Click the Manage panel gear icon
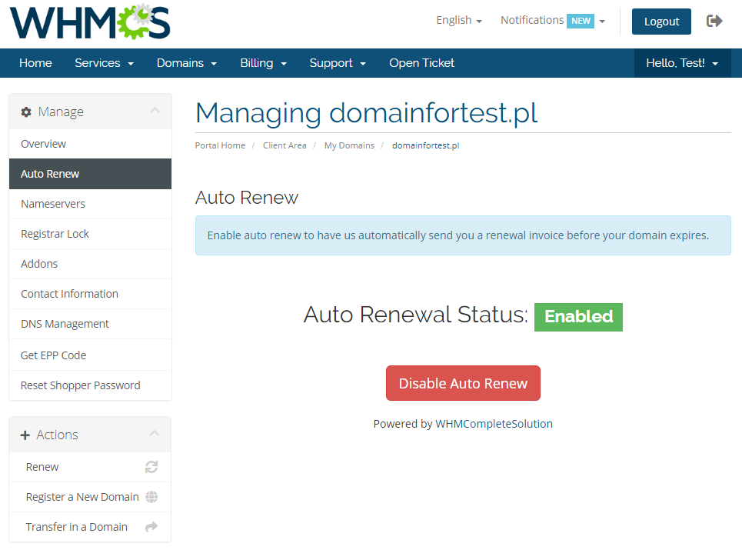This screenshot has height=560, width=742. tap(26, 112)
